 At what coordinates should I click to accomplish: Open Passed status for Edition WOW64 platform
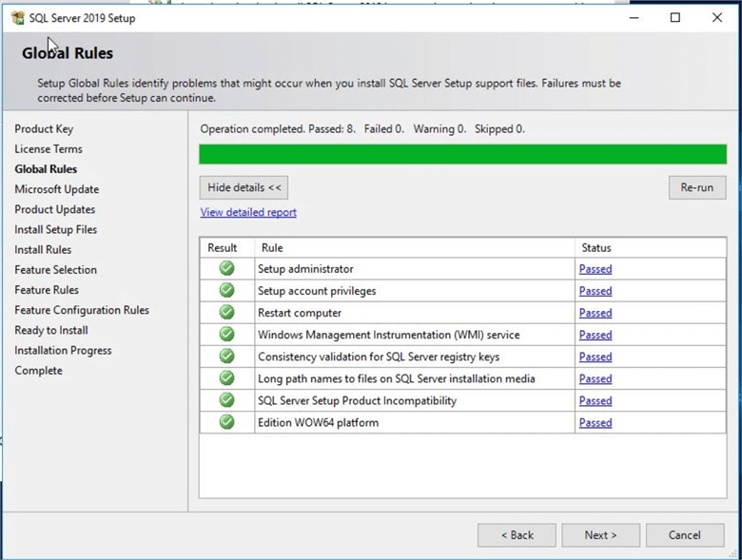[596, 423]
